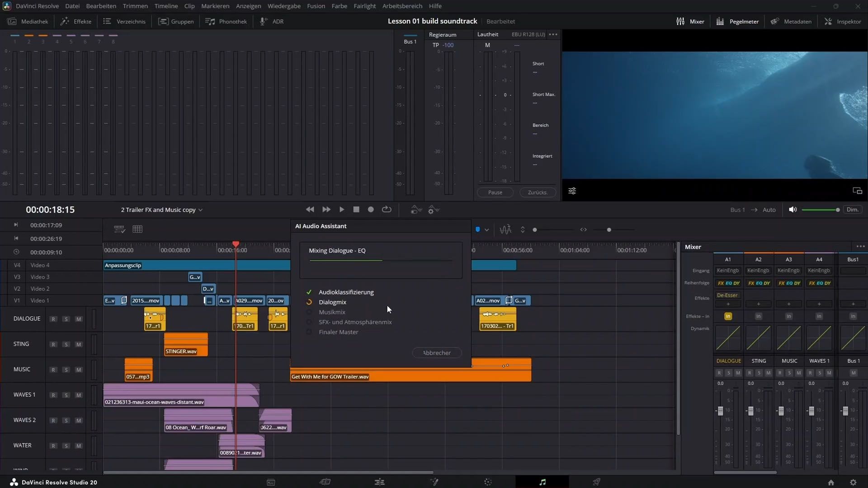
Task: Open the Wiedergabe menu
Action: click(283, 6)
